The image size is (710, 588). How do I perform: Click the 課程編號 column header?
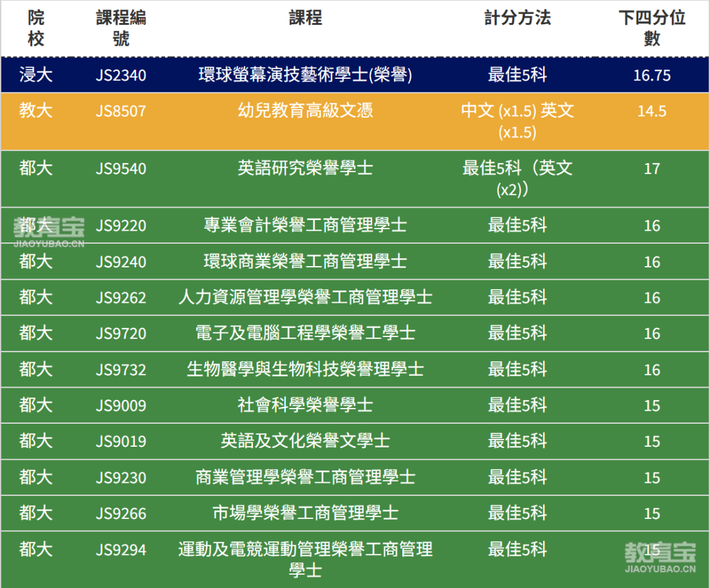121,28
